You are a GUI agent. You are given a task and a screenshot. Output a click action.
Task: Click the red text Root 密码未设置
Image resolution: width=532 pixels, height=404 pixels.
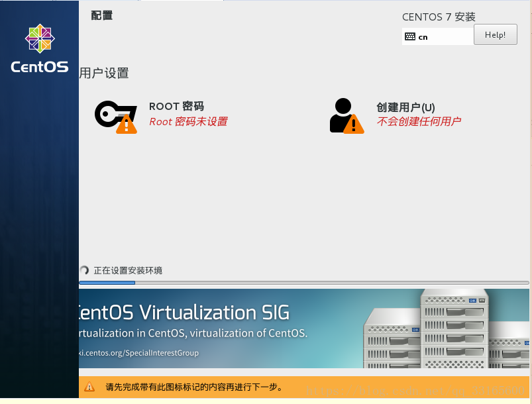click(188, 121)
